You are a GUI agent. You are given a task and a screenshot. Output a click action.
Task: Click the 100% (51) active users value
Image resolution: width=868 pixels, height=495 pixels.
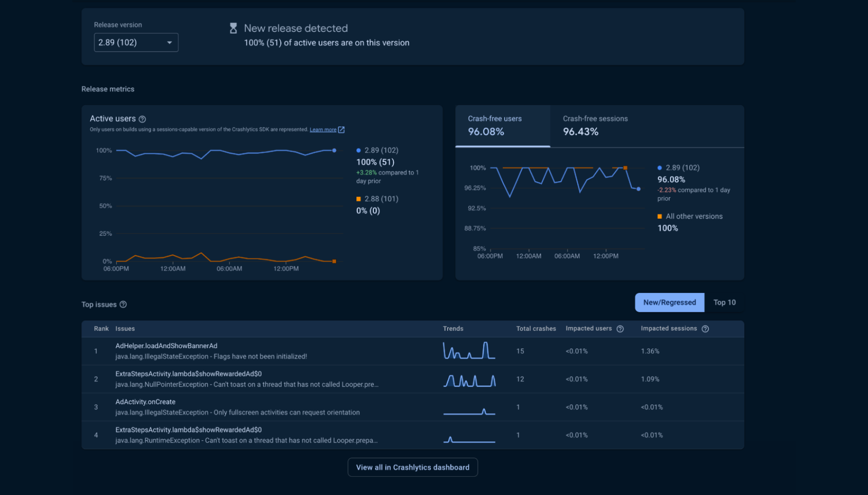(375, 162)
